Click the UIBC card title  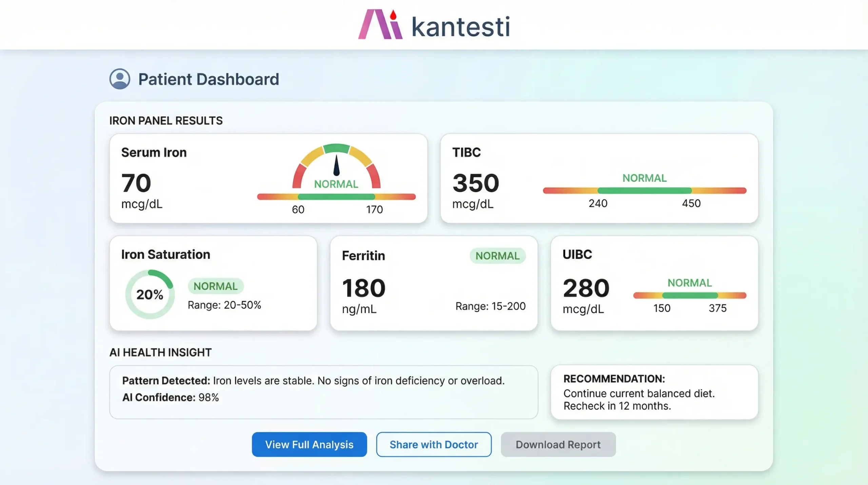577,255
